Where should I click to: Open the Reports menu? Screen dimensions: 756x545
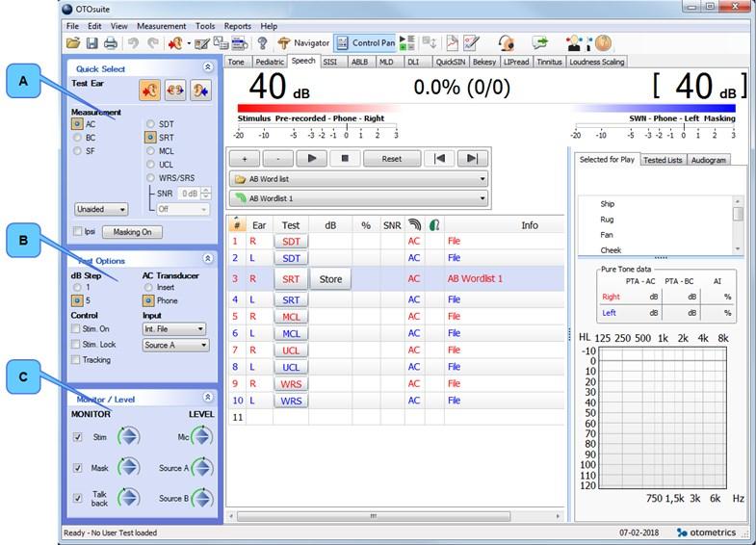238,26
